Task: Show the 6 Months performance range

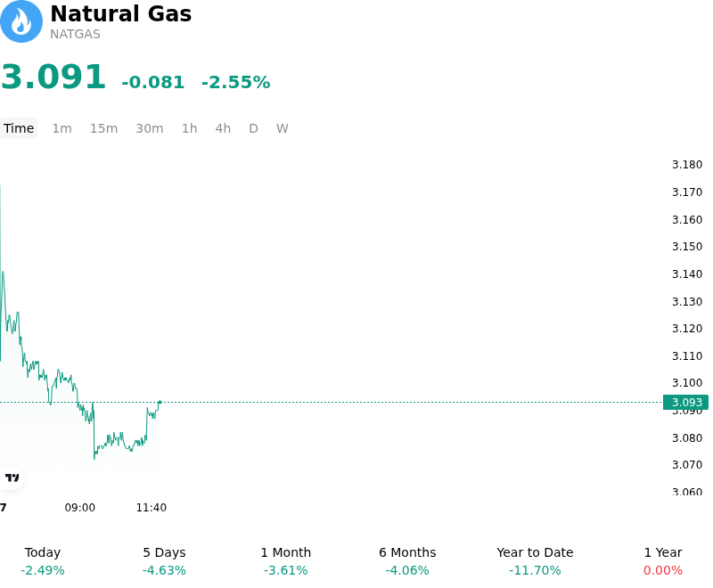Action: 407,561
